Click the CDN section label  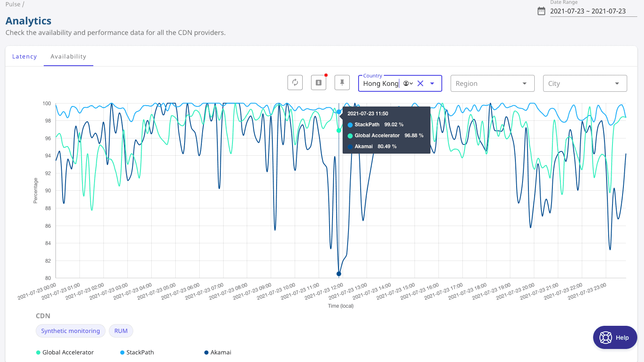coord(43,316)
